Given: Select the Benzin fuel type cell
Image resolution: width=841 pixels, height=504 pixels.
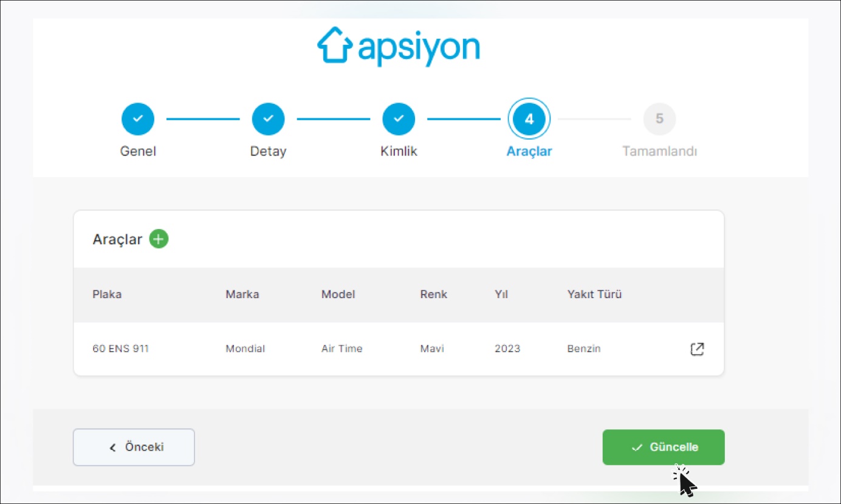Looking at the screenshot, I should tap(584, 349).
